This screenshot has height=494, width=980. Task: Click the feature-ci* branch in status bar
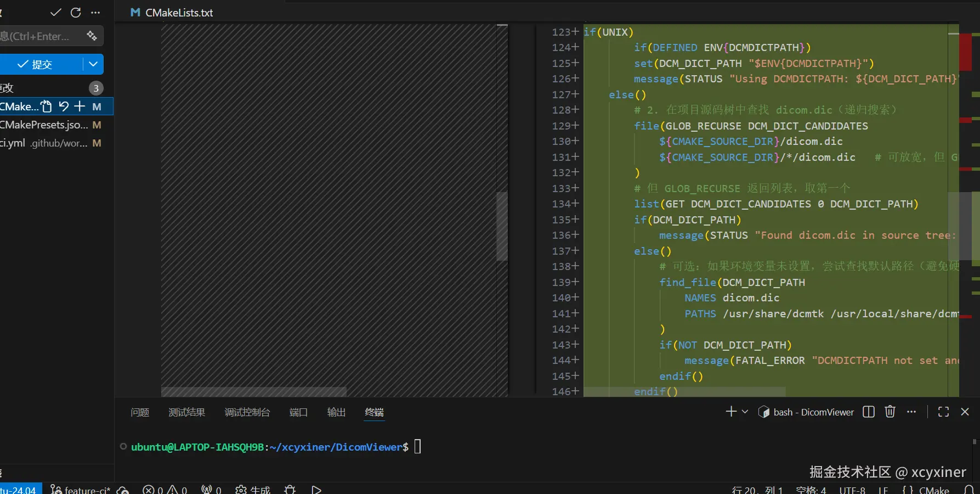(80, 490)
